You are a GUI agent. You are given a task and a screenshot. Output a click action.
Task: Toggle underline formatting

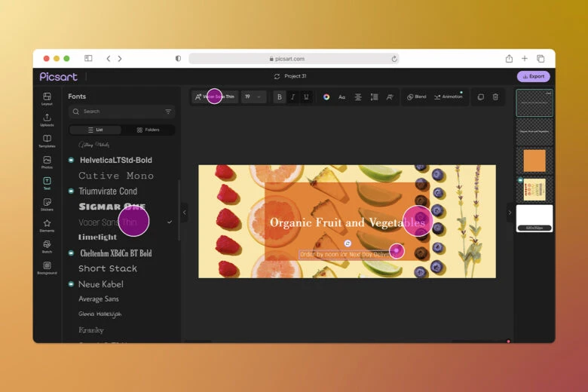coord(306,96)
